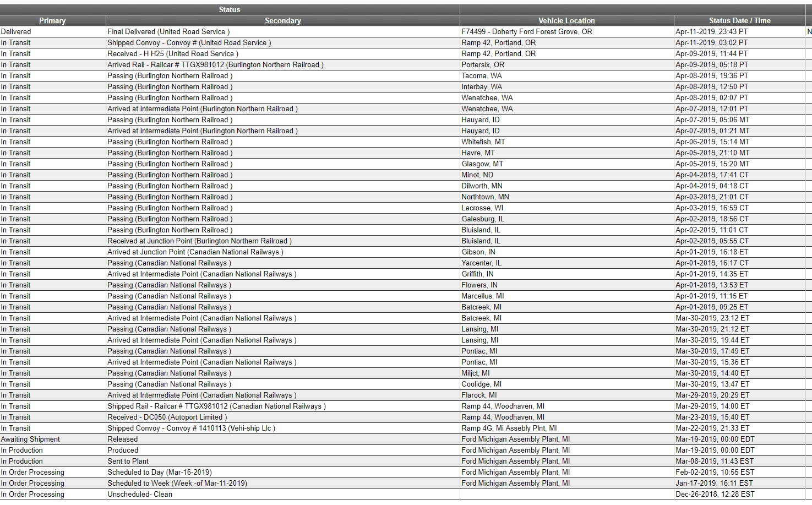The width and height of the screenshot is (812, 505).
Task: Click 'F74499 - Doherty Ford Forest Grove, OR'
Action: pyautogui.click(x=527, y=31)
